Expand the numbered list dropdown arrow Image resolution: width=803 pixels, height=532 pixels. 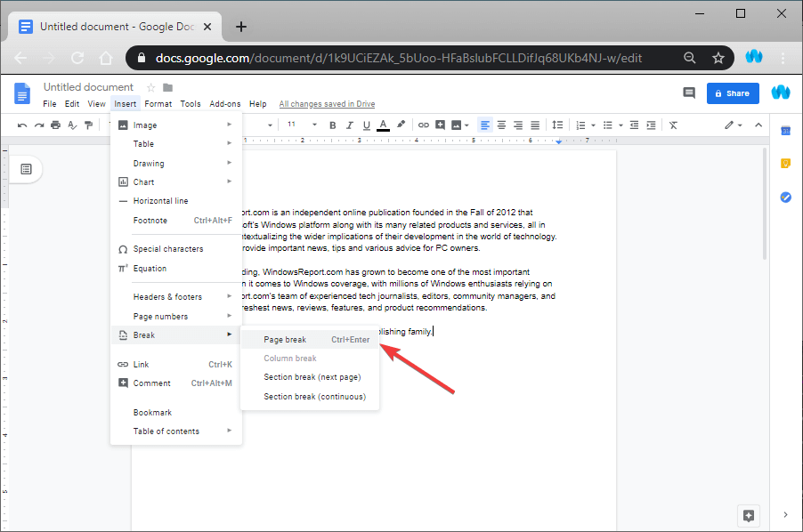pos(593,125)
